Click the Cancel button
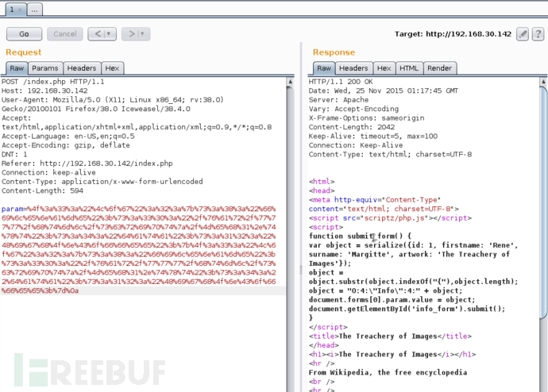The image size is (548, 392). point(65,34)
